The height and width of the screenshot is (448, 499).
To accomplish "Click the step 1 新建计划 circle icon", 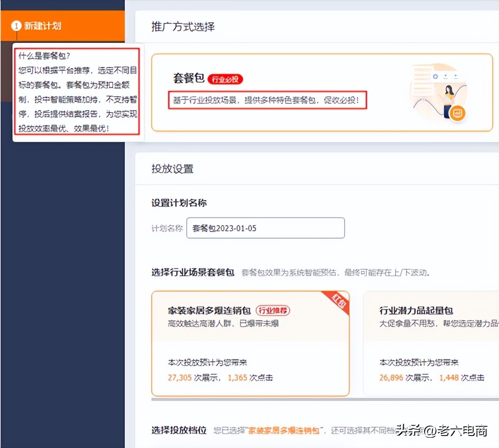I will [x=17, y=26].
